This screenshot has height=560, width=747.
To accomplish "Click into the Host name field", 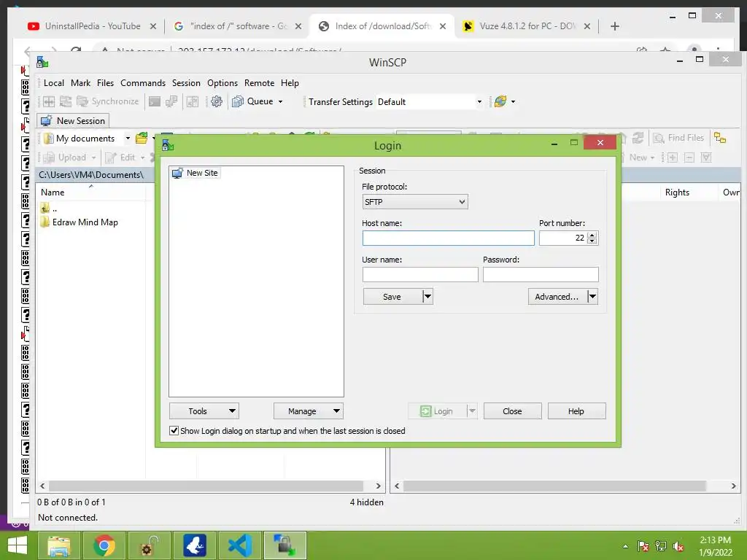I will (449, 238).
